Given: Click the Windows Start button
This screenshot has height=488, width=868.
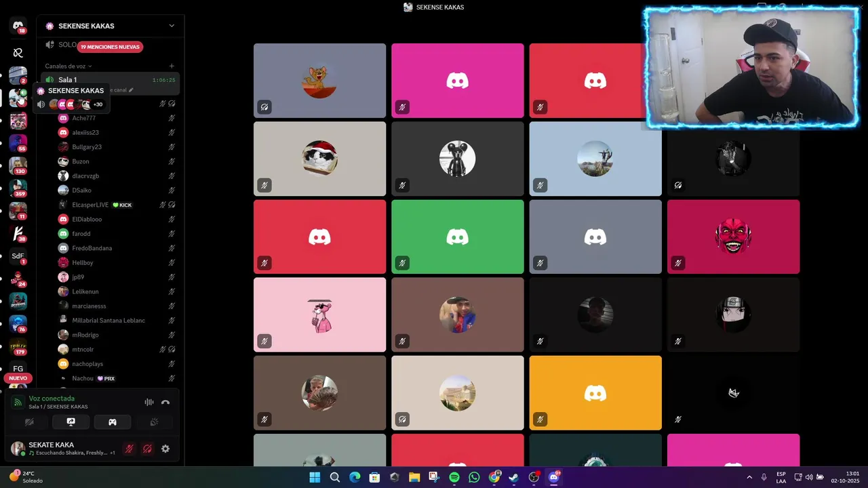Looking at the screenshot, I should [315, 477].
